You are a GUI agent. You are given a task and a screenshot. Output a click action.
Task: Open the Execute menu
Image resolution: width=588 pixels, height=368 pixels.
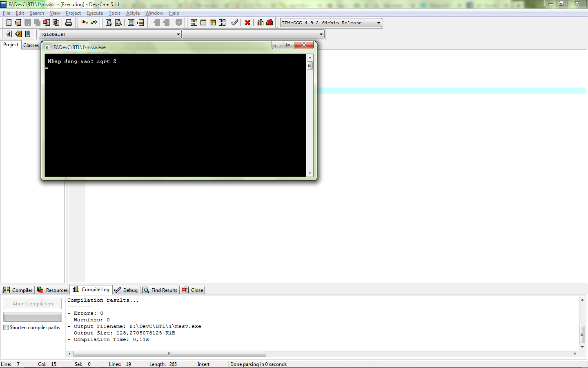point(95,13)
